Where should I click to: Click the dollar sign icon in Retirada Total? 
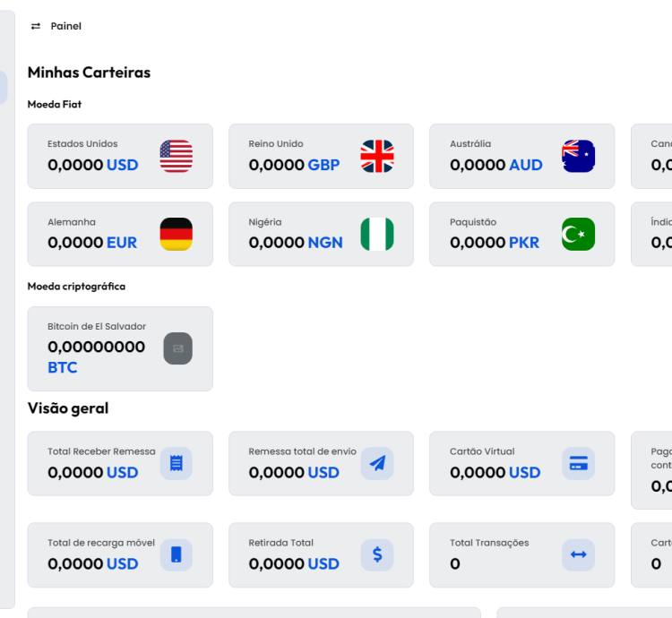point(377,555)
